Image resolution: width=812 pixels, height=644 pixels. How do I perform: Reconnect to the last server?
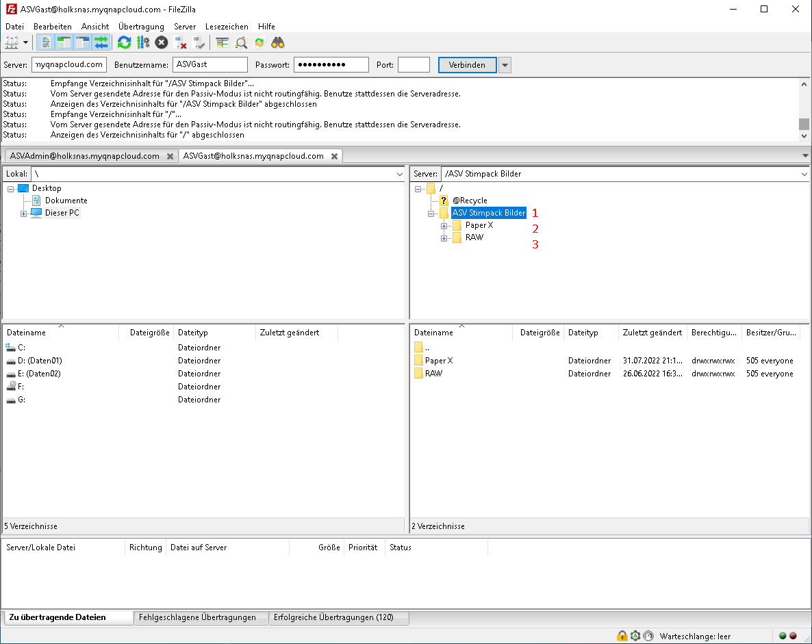coord(199,42)
